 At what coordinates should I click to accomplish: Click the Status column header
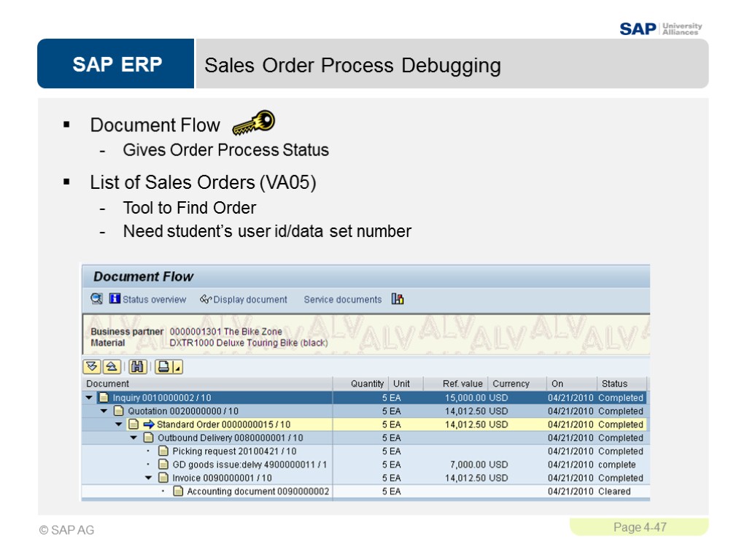click(x=616, y=384)
